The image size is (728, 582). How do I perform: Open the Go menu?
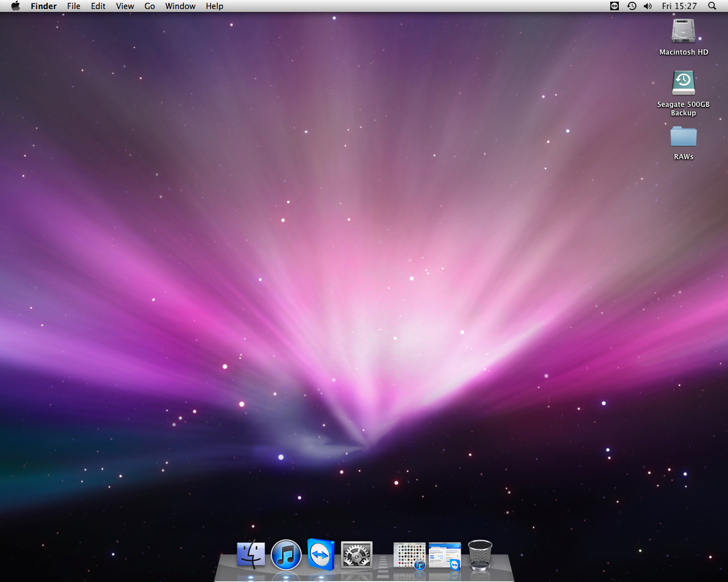coord(150,6)
